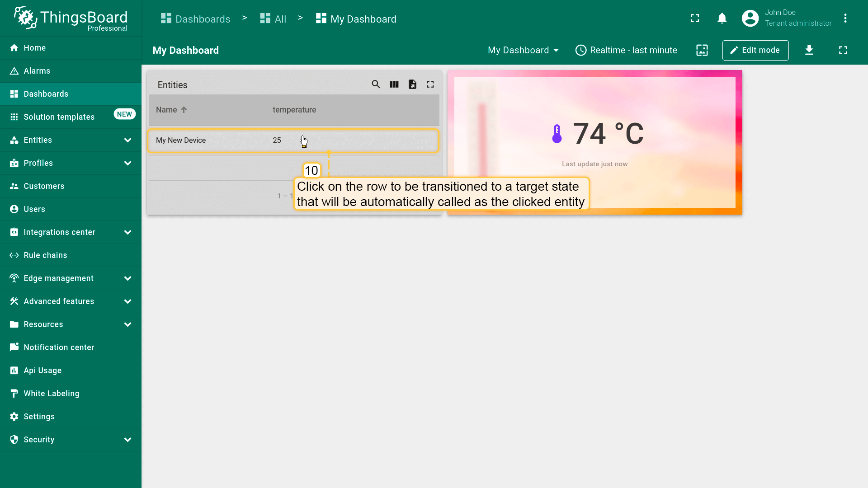Open the user menu three-dot icon
Screen dimensions: 868x488
click(x=845, y=19)
